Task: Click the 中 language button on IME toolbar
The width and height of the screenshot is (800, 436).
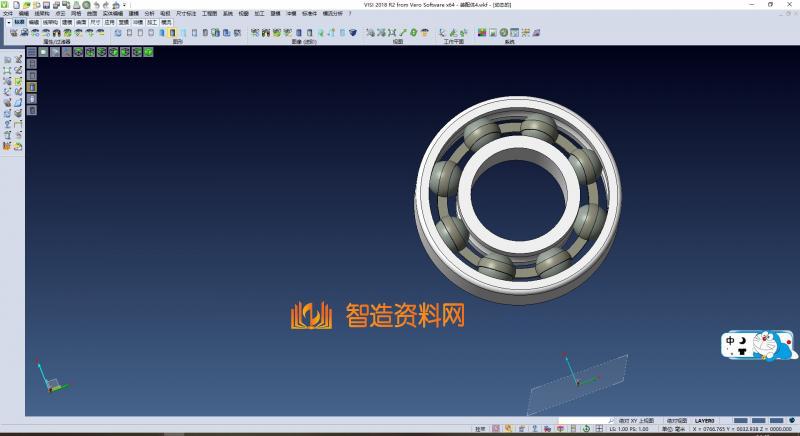Action: 730,341
